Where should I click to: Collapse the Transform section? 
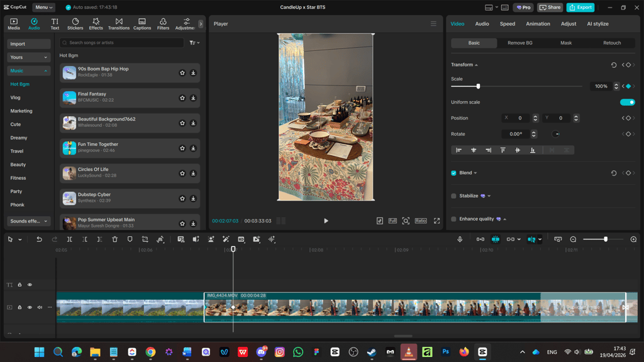[464, 65]
